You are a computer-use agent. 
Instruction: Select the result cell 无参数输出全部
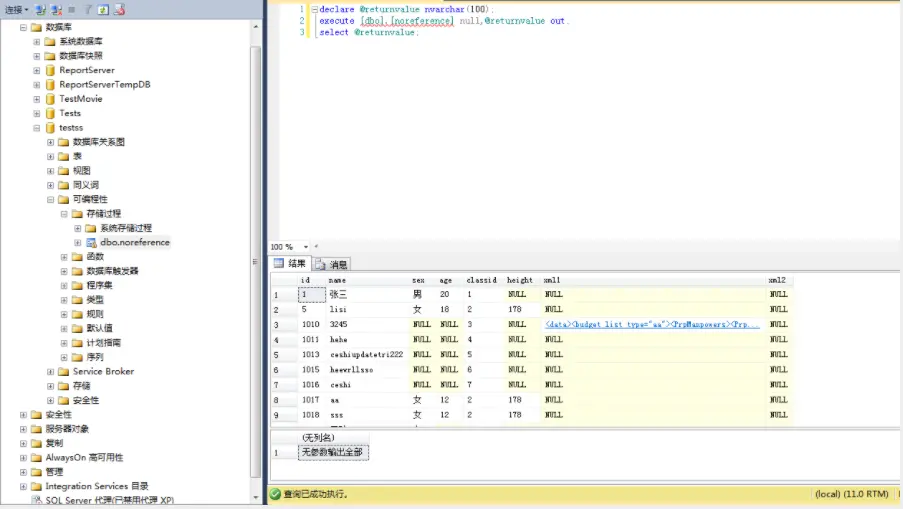click(333, 453)
